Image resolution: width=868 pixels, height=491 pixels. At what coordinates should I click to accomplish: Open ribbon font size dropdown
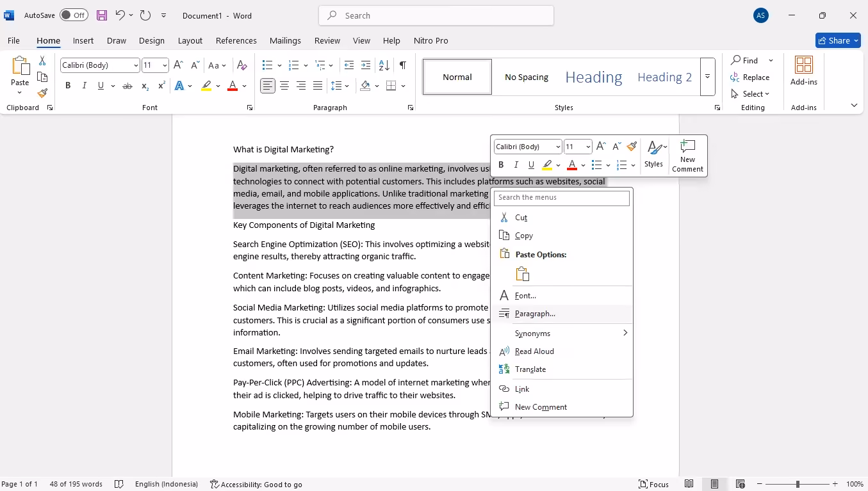click(x=165, y=65)
